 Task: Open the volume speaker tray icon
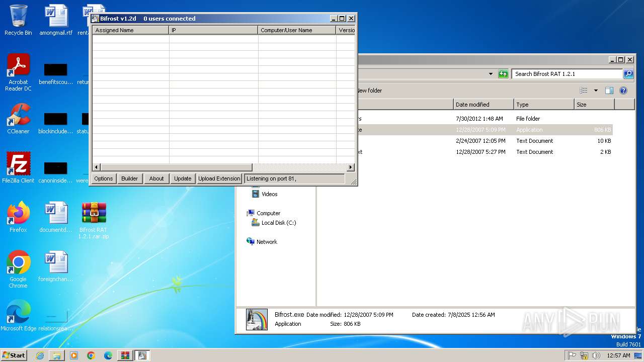point(596,355)
